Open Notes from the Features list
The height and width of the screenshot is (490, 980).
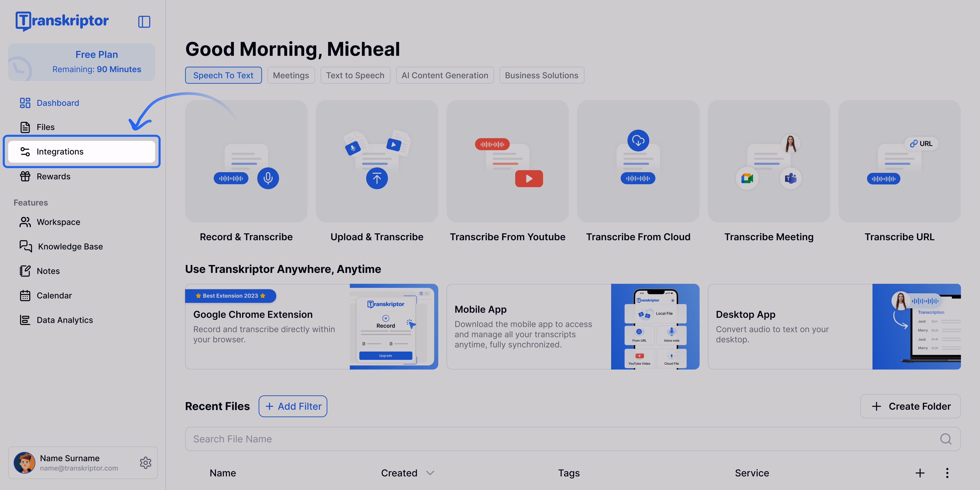tap(48, 270)
